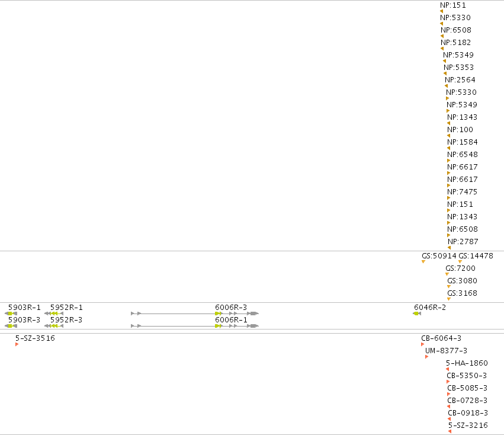Click the 5-SZ-3216 feature label
This screenshot has height=435, width=504.
468,426
